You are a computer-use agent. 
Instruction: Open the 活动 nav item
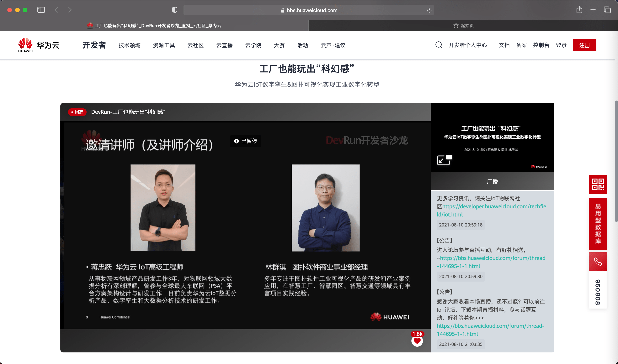[x=303, y=45]
